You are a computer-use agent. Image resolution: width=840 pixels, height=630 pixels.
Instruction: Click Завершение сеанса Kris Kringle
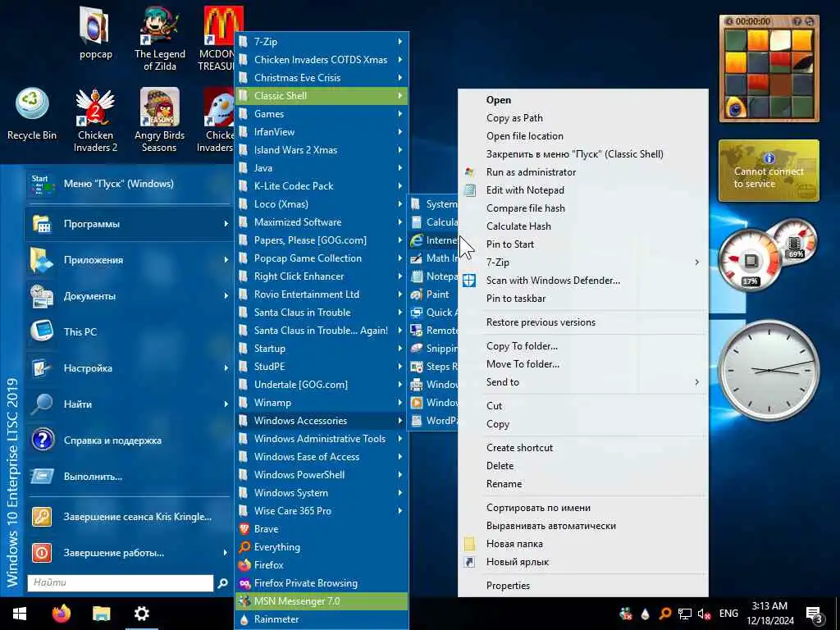127,517
